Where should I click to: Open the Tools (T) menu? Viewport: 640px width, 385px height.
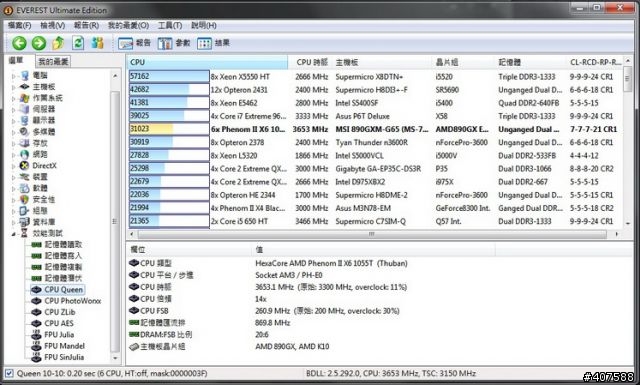(170, 25)
